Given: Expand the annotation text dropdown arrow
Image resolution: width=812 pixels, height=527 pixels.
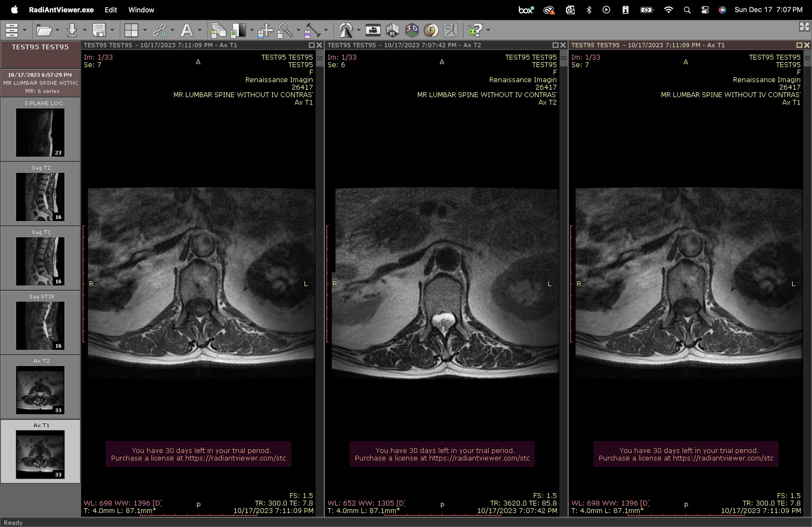Looking at the screenshot, I should tap(200, 30).
